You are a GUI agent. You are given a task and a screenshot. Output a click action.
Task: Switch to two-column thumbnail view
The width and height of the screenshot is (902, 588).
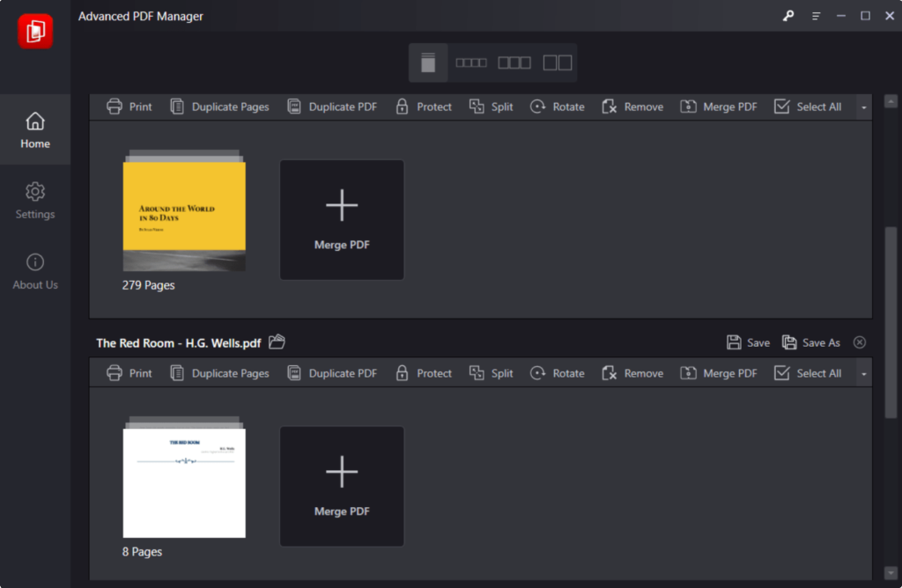coord(558,62)
